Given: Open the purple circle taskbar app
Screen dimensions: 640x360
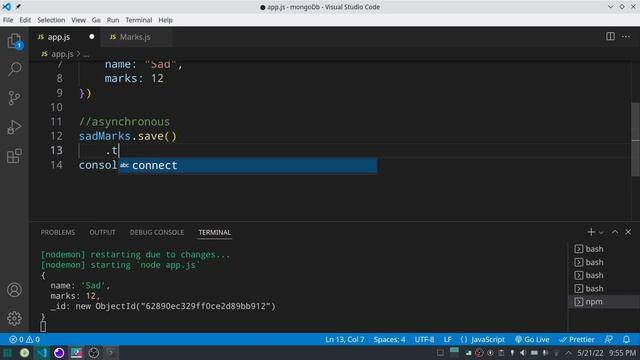Looking at the screenshot, I should [59, 353].
